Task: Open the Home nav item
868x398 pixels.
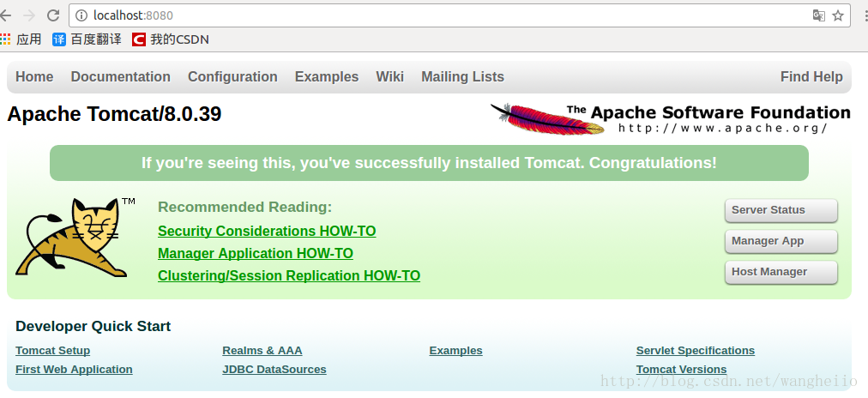Action: tap(34, 77)
